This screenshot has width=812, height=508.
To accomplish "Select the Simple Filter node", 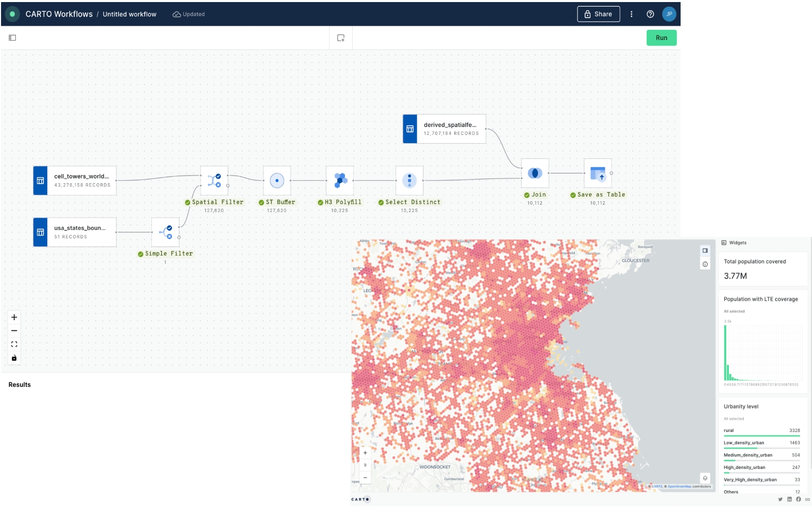I will 165,232.
